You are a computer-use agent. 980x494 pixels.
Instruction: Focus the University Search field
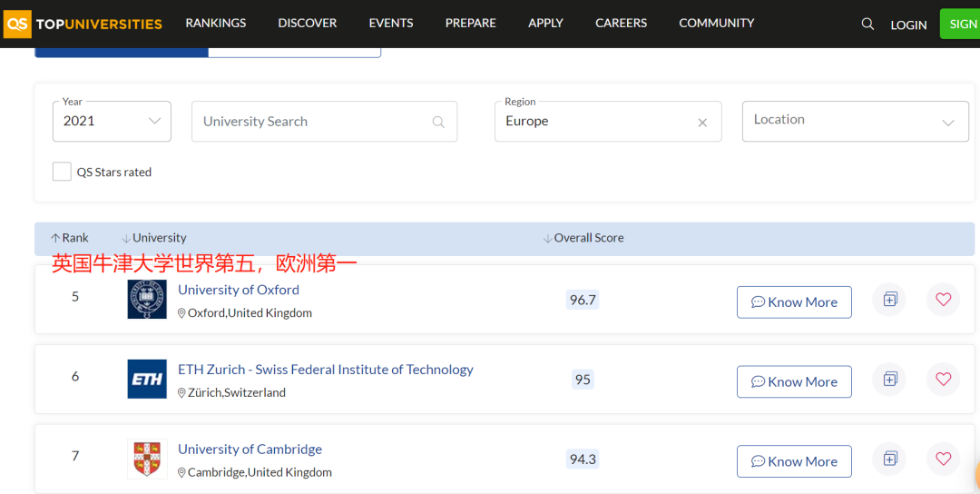pyautogui.click(x=324, y=122)
